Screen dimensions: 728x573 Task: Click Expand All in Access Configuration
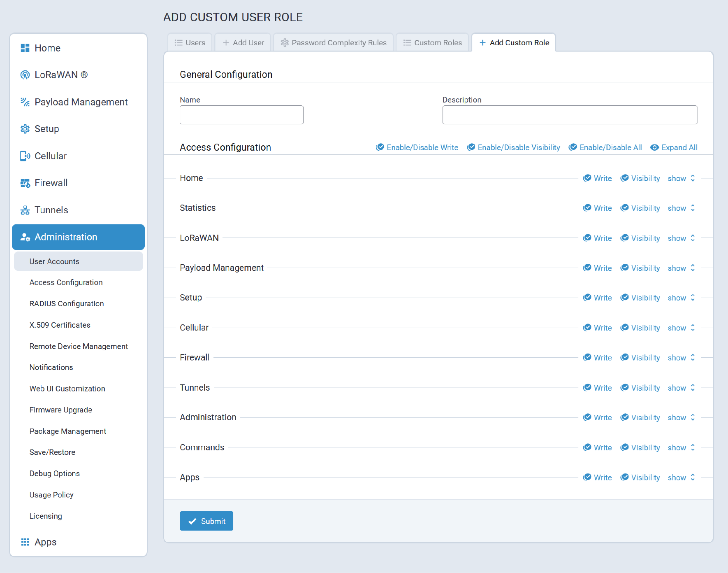pyautogui.click(x=674, y=147)
